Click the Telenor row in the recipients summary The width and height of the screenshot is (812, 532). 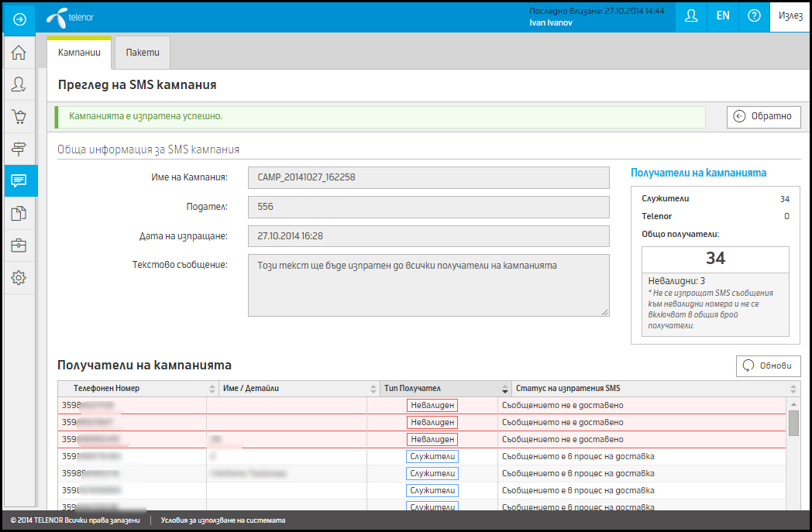(715, 216)
